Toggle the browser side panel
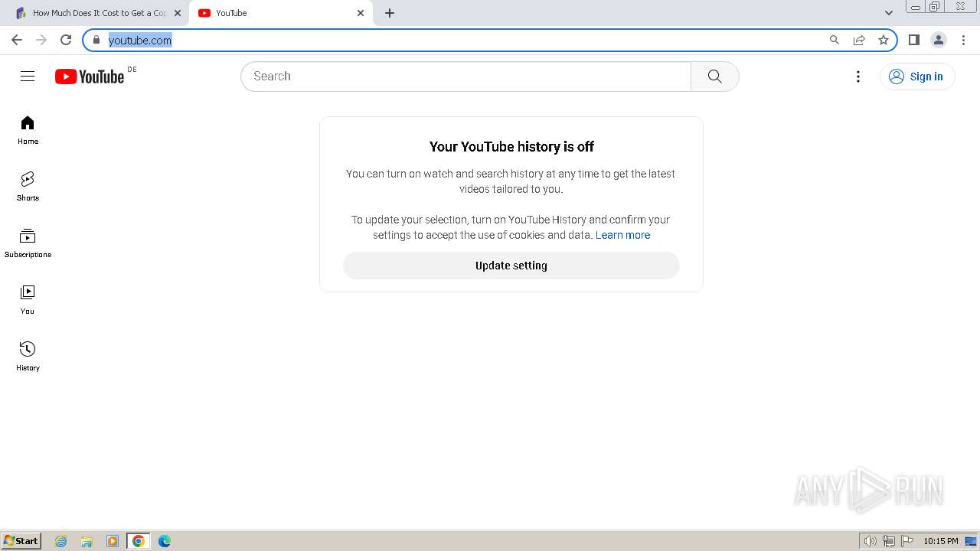 (x=913, y=40)
